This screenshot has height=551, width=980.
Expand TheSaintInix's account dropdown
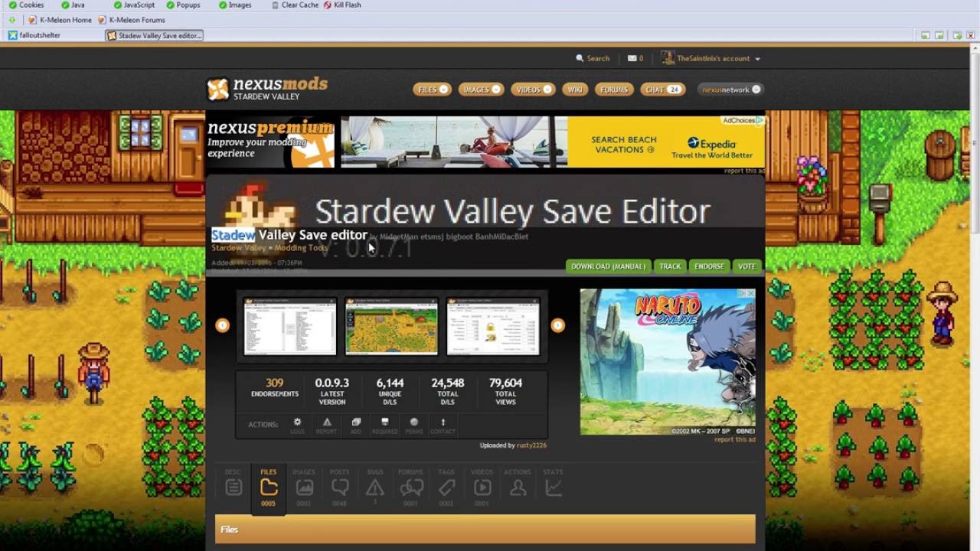[x=711, y=58]
